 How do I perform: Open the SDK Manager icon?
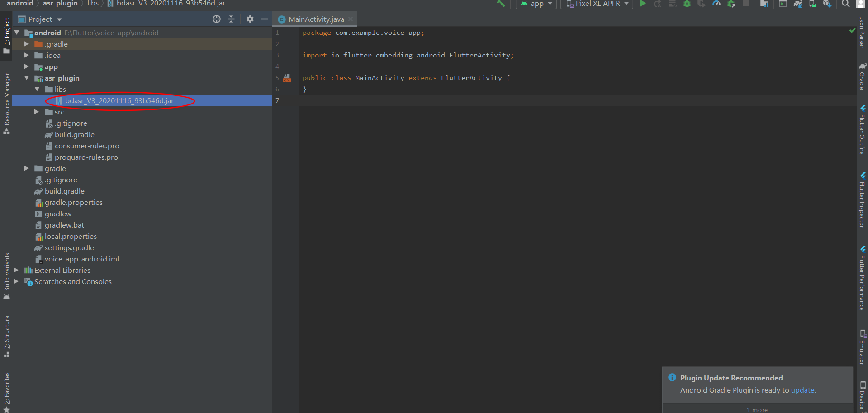(827, 4)
